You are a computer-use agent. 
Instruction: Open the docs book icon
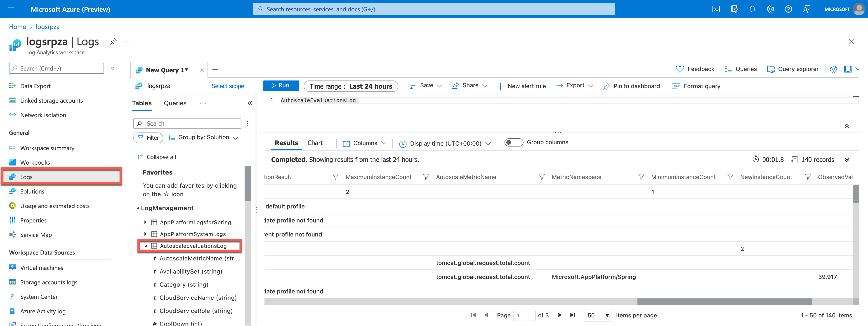[847, 69]
